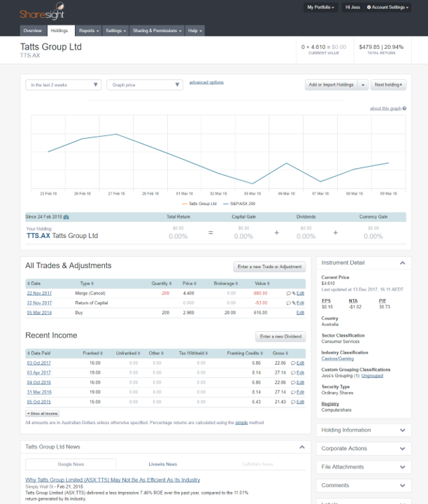Open the 22 Nov 2017 Merge (Cancel) date link
428x504 pixels.
(39, 293)
